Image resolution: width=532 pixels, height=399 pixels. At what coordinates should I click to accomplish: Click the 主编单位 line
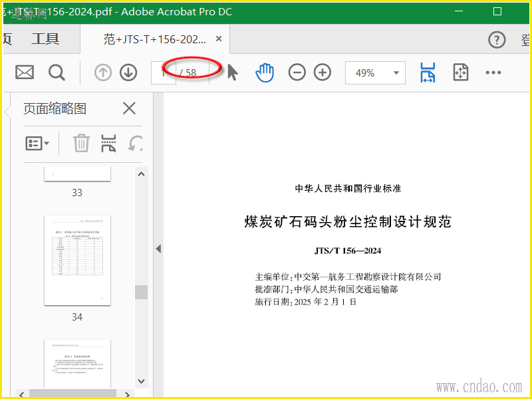(x=348, y=277)
